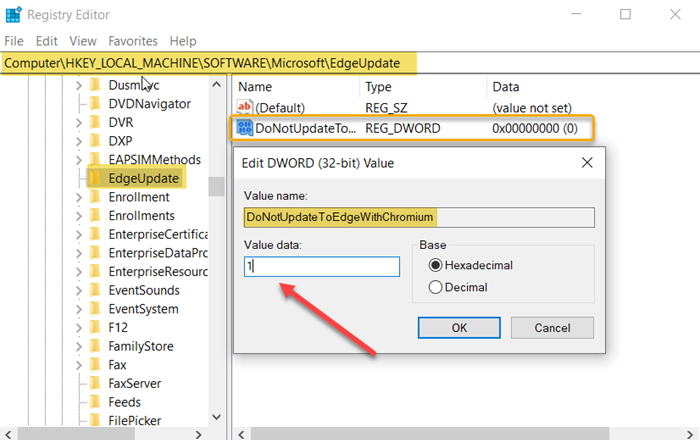The height and width of the screenshot is (440, 700).
Task: Open the Help menu
Action: [x=183, y=41]
